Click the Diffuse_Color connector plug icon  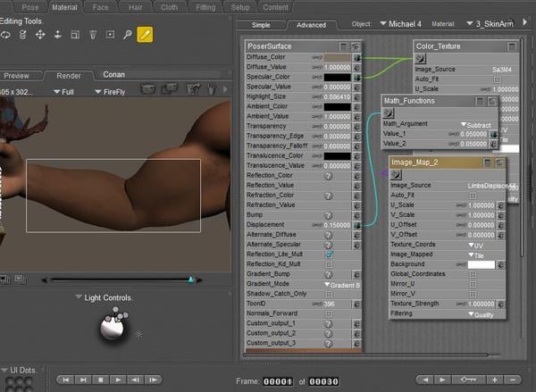[356, 57]
